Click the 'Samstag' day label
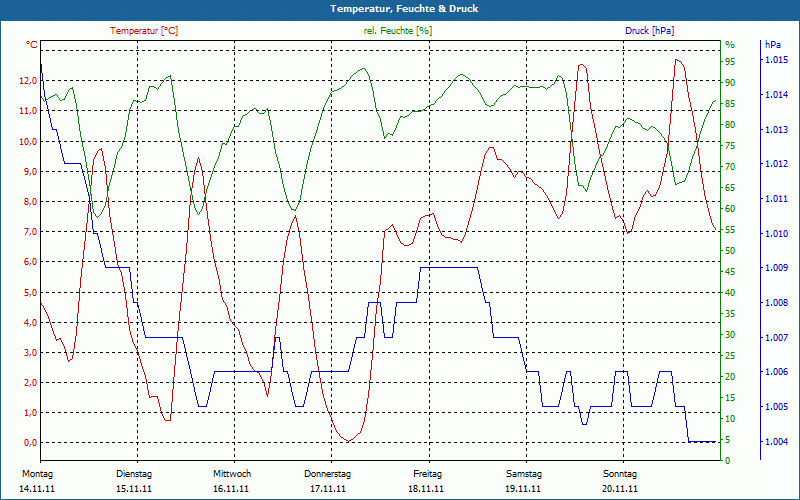Viewport: 800px width, 500px height. [x=523, y=473]
